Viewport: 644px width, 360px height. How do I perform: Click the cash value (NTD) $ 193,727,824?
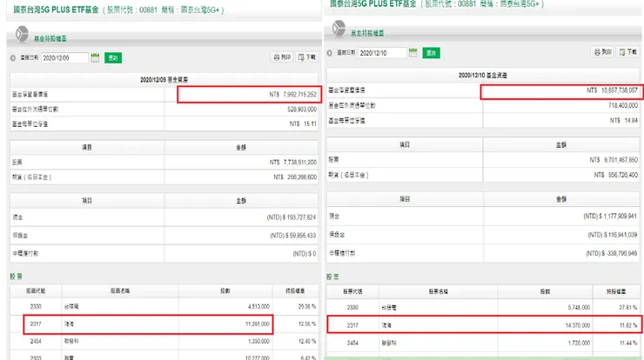292,217
